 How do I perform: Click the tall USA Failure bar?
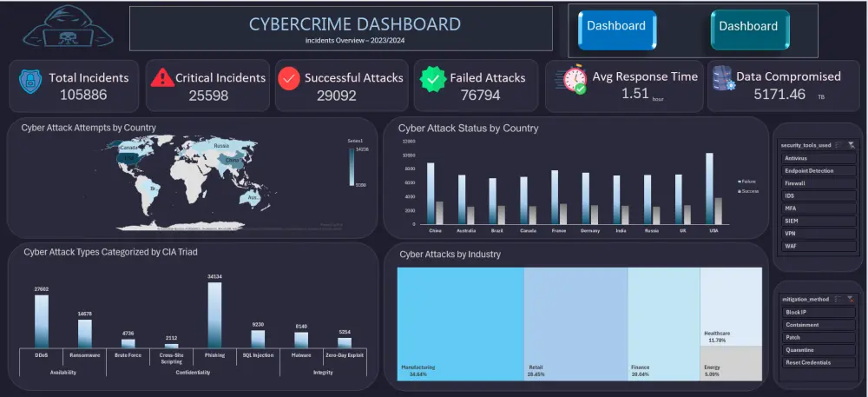click(x=709, y=189)
